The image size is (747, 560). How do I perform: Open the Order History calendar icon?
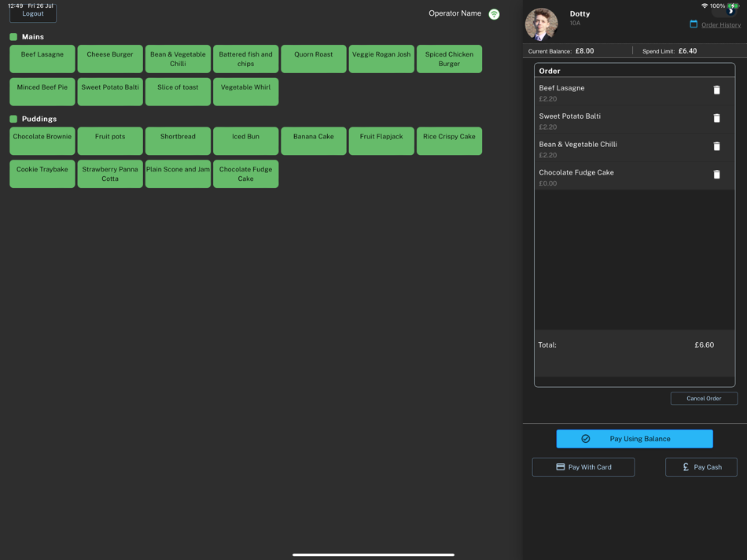pos(694,24)
